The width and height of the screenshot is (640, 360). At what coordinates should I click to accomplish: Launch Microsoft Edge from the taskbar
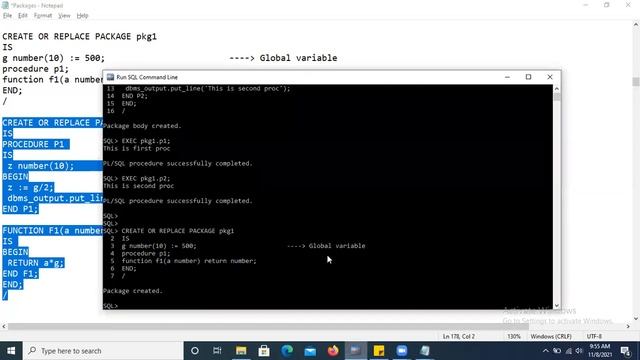click(x=287, y=351)
